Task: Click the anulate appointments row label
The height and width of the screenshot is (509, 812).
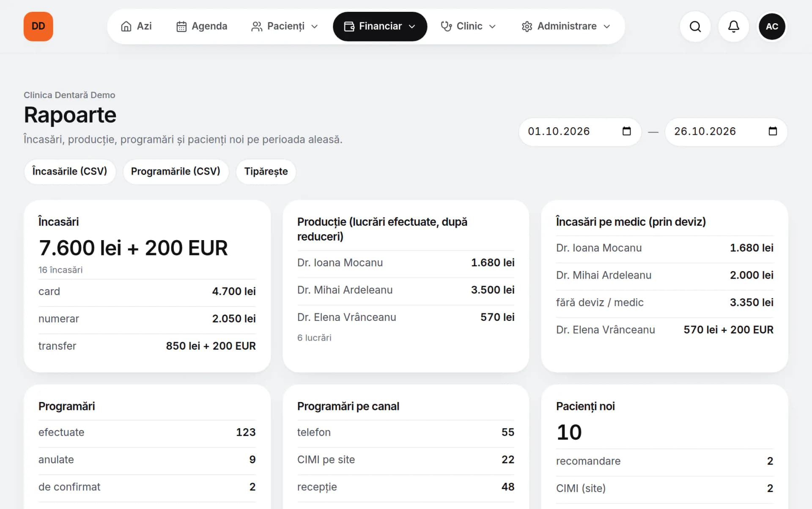Action: pos(56,460)
